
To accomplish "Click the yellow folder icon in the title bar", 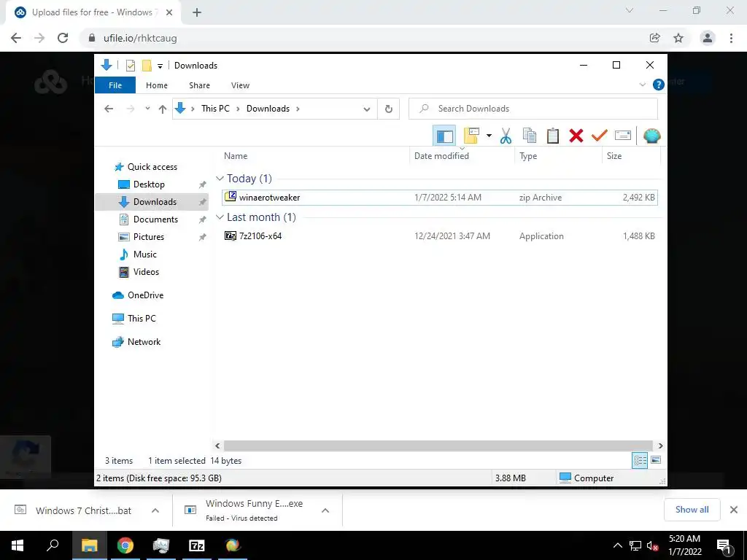I will (x=147, y=66).
